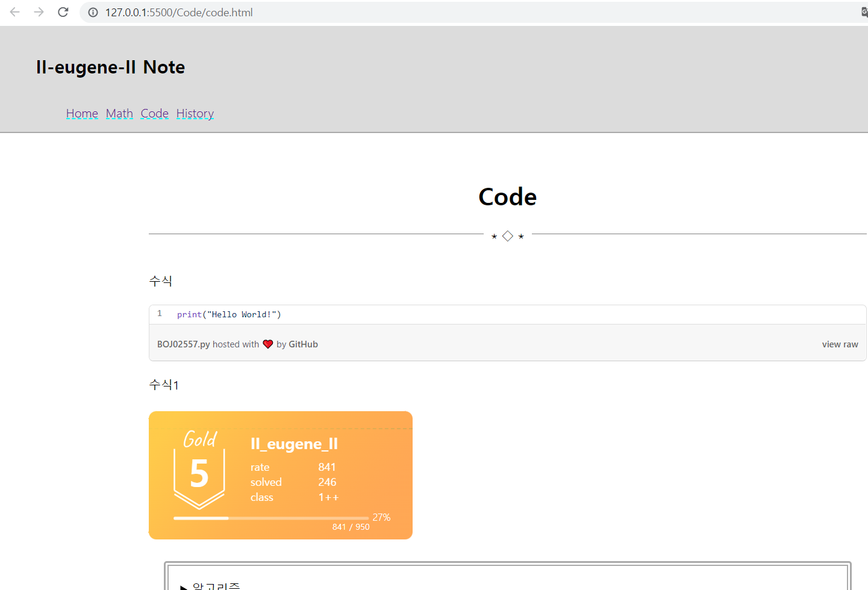Viewport: 868px width, 590px height.
Task: Open the Home navigation link
Action: point(82,113)
